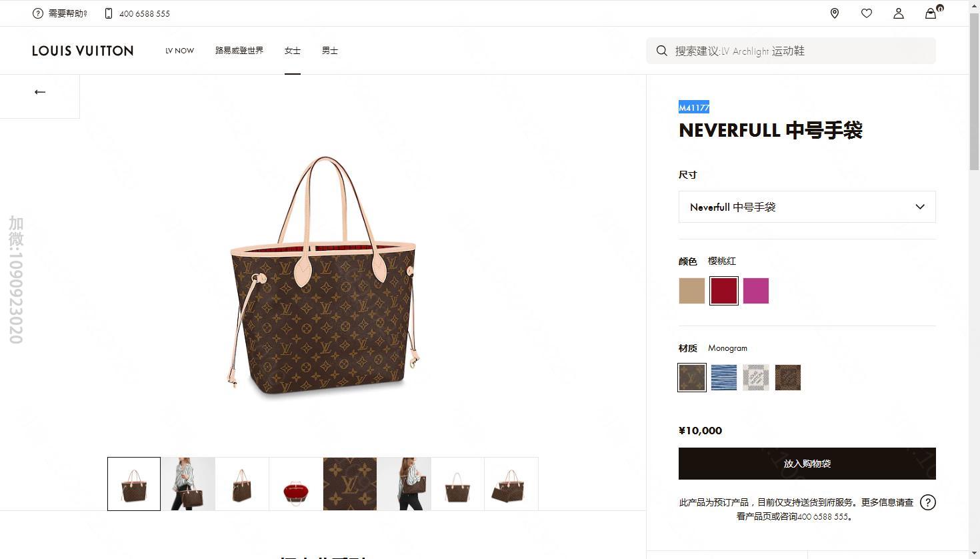The width and height of the screenshot is (980, 559).
Task: Open the account profile icon
Action: click(899, 13)
